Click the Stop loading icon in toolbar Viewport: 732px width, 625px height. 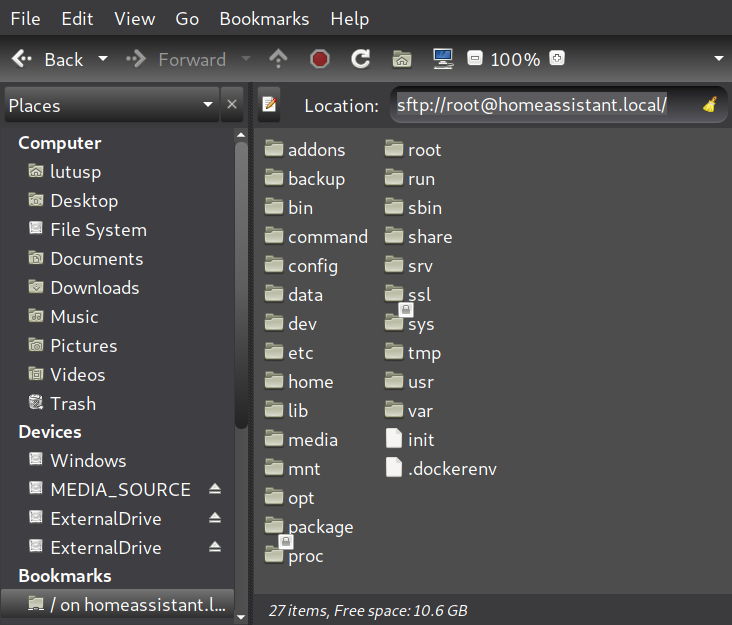point(320,59)
